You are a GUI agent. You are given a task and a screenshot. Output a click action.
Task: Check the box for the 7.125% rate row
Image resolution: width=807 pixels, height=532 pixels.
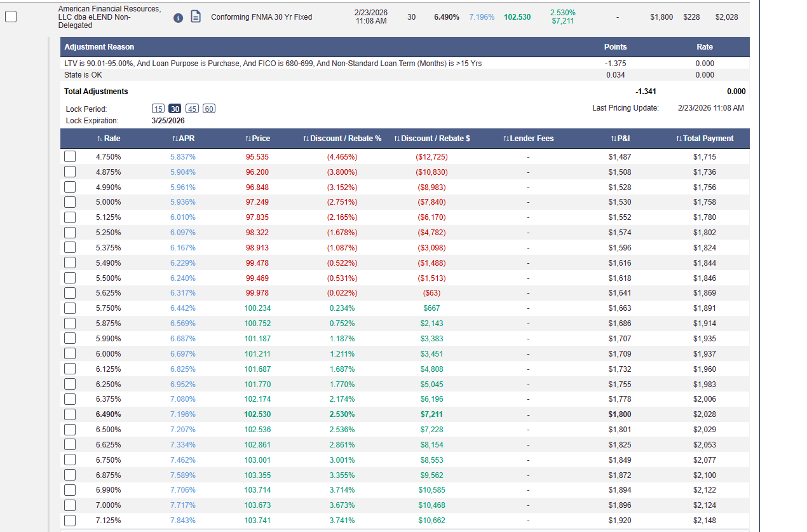click(x=70, y=521)
